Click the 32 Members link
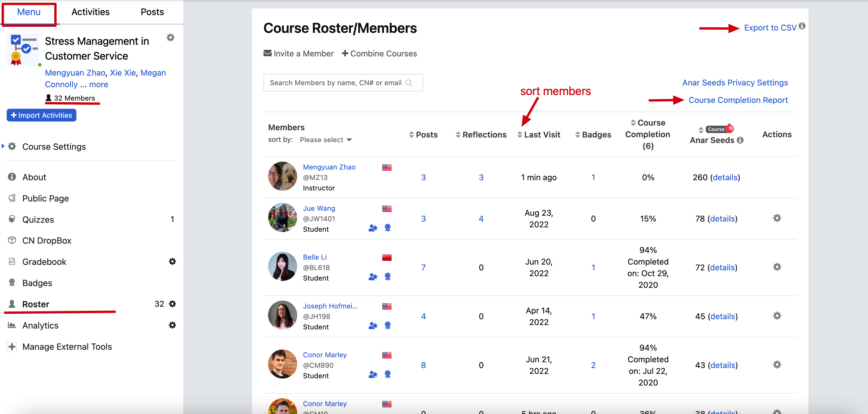The height and width of the screenshot is (414, 868). 70,98
